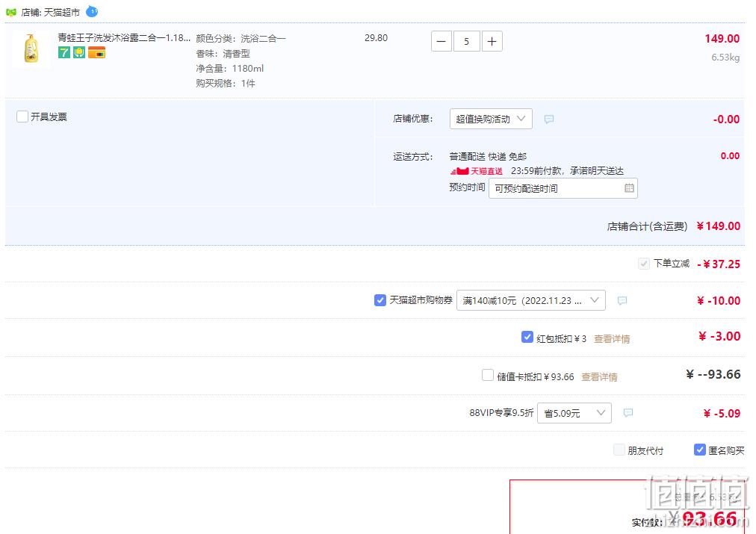This screenshot has width=756, height=534.
Task: Click the item weight 6.53kg
Action: point(725,58)
